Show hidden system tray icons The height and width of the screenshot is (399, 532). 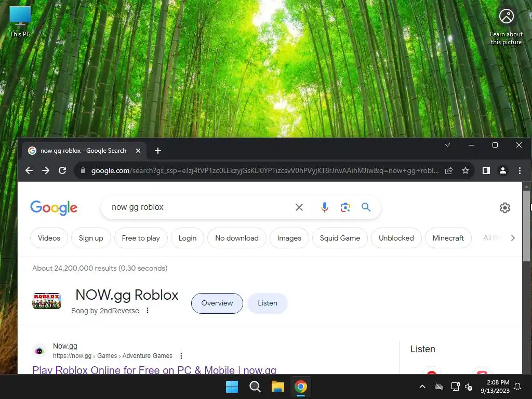422,387
